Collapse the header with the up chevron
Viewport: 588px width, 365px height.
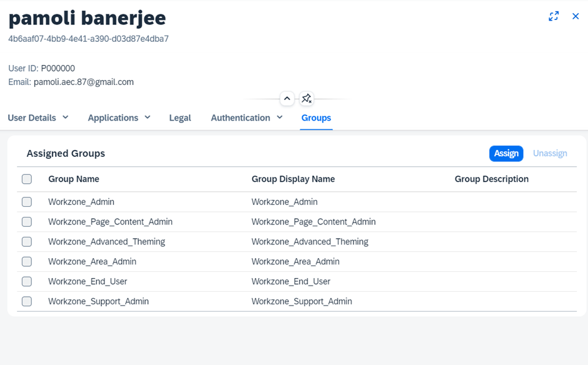[287, 99]
